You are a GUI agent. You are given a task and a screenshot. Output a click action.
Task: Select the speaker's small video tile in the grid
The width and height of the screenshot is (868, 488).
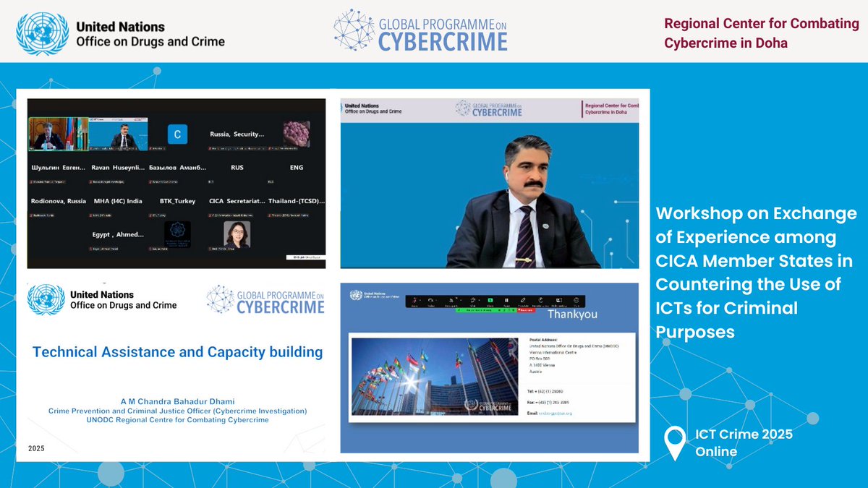click(x=118, y=134)
